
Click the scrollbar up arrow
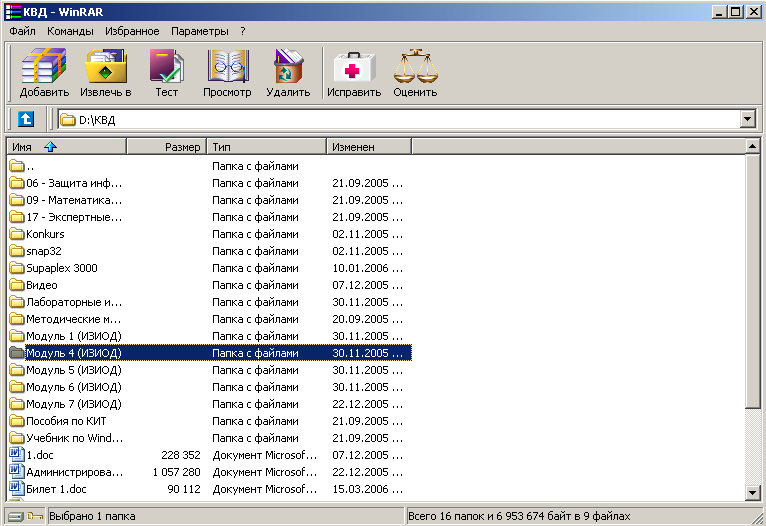(x=752, y=147)
